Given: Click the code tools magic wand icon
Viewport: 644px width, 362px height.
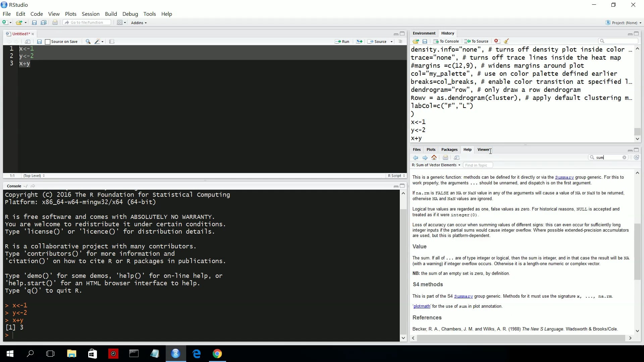Looking at the screenshot, I should coord(98,42).
